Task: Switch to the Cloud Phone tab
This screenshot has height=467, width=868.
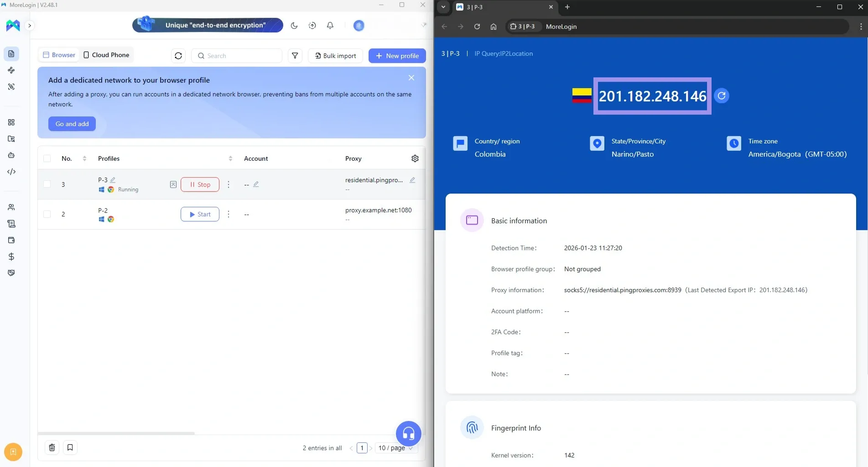Action: pyautogui.click(x=106, y=55)
